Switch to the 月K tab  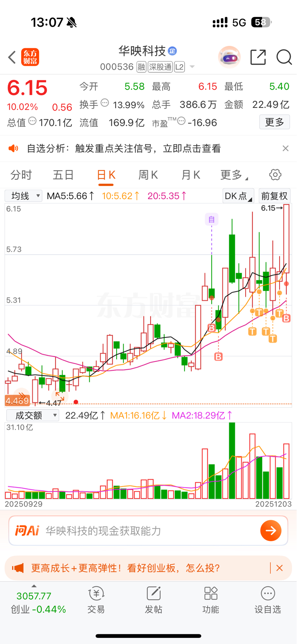[190, 175]
